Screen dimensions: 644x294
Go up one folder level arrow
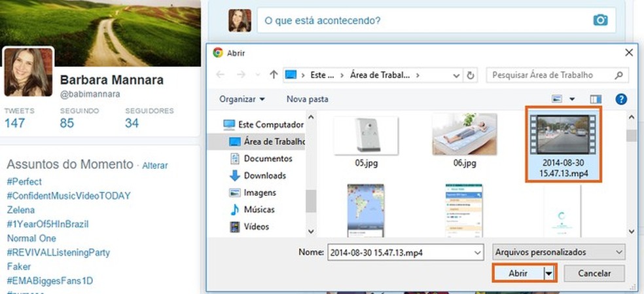click(274, 75)
